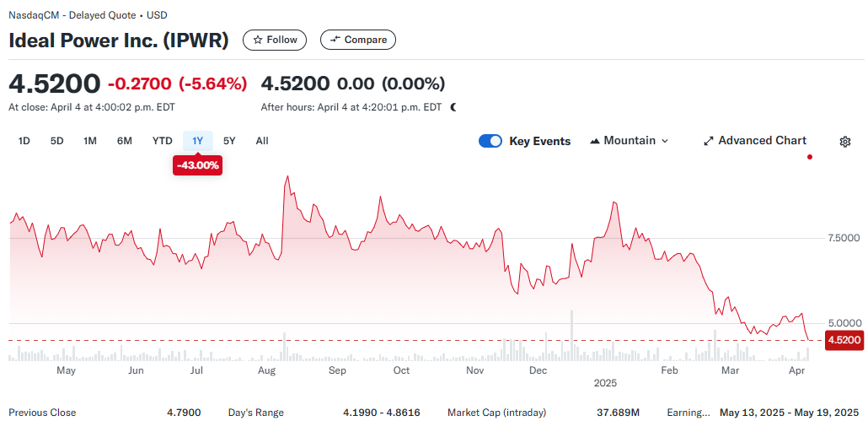Click the 4.5200 current price chart label
Screen dimensions: 868x421
pyautogui.click(x=844, y=340)
